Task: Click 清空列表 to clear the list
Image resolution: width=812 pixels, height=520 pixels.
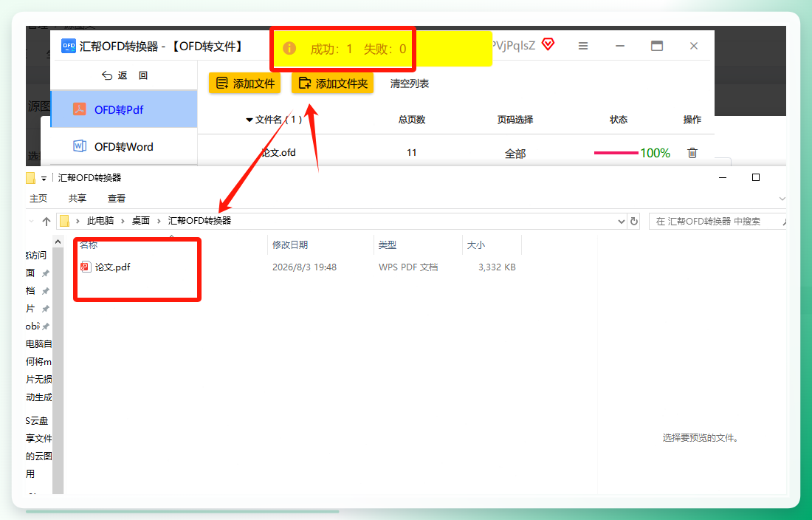Action: click(409, 83)
